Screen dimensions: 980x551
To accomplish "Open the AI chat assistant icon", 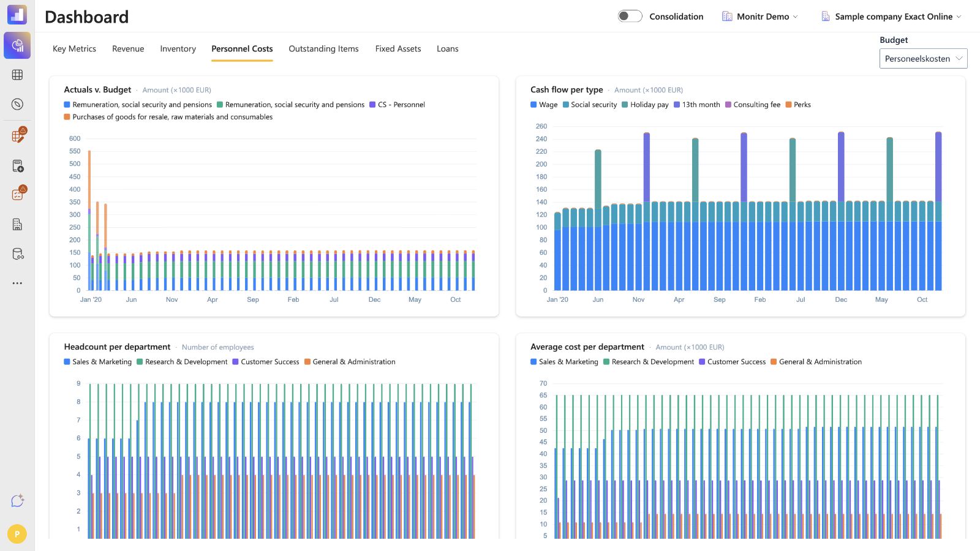I will 17,501.
